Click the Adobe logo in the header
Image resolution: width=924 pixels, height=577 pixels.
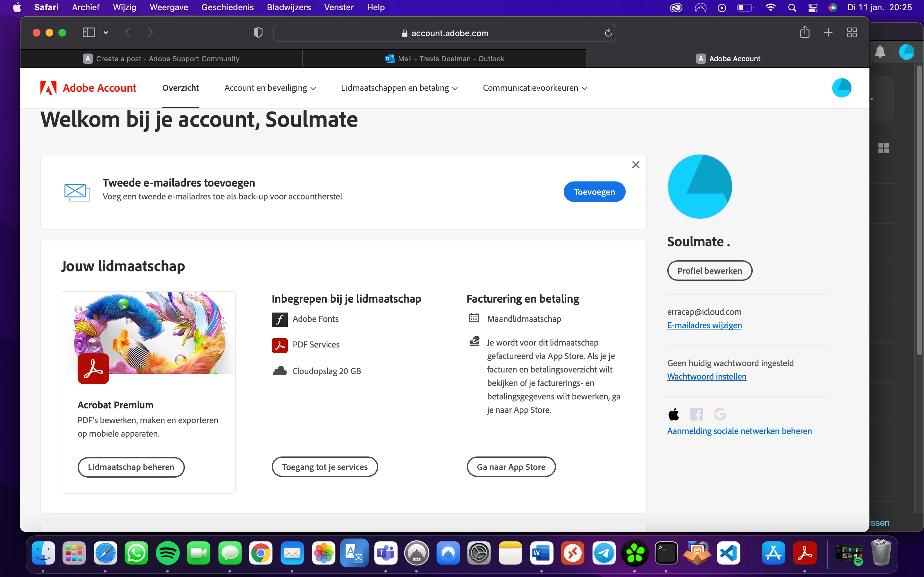48,88
